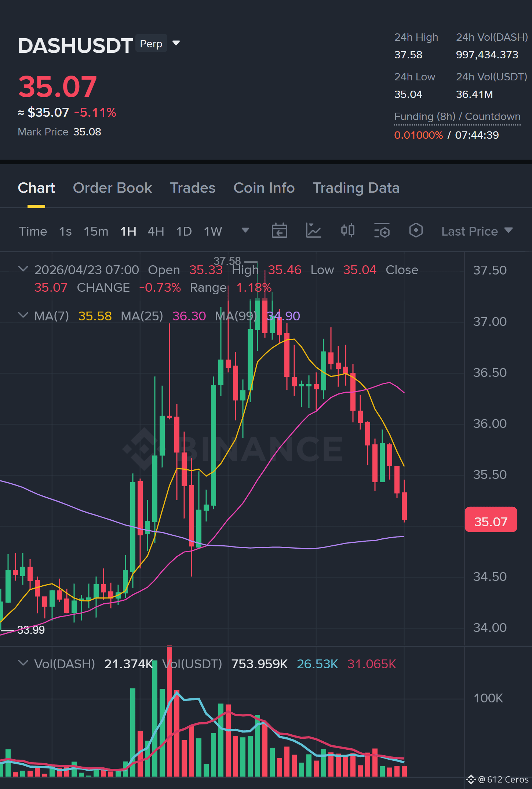Screen dimensions: 532x789
Task: Collapse the MA indicator row chevron
Action: (x=23, y=315)
